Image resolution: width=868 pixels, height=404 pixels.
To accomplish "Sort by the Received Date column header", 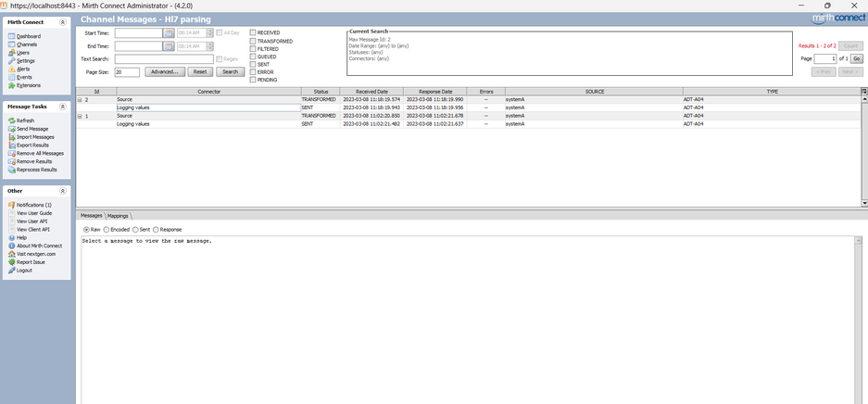I will (x=371, y=92).
